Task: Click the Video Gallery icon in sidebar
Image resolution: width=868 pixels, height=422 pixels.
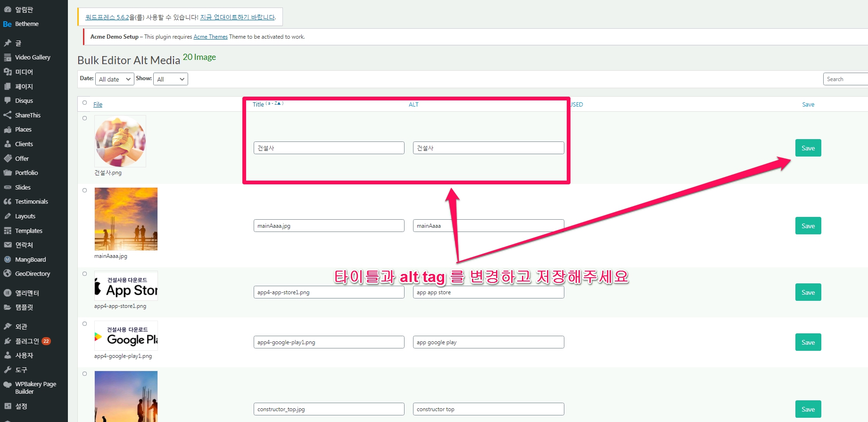Action: coord(8,58)
